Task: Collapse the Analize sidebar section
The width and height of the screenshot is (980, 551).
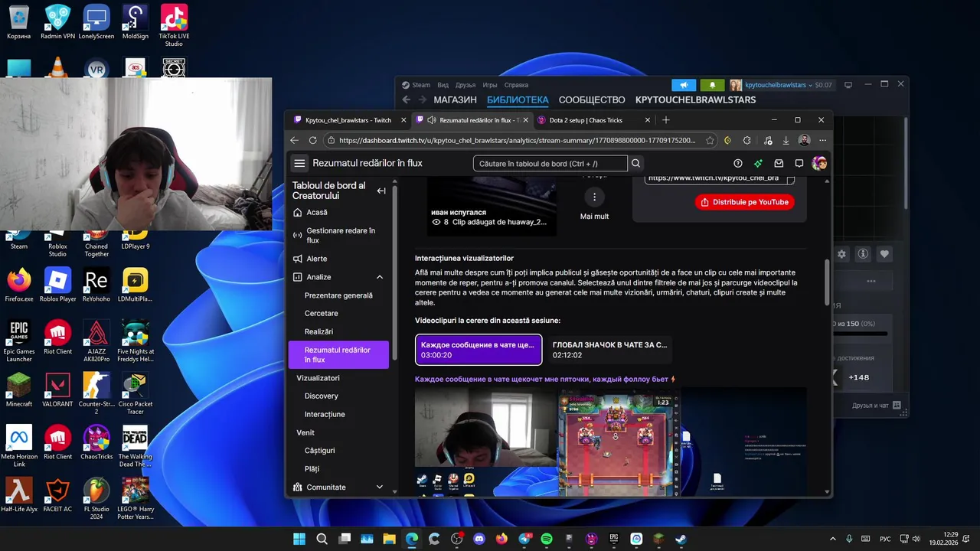Action: (379, 277)
